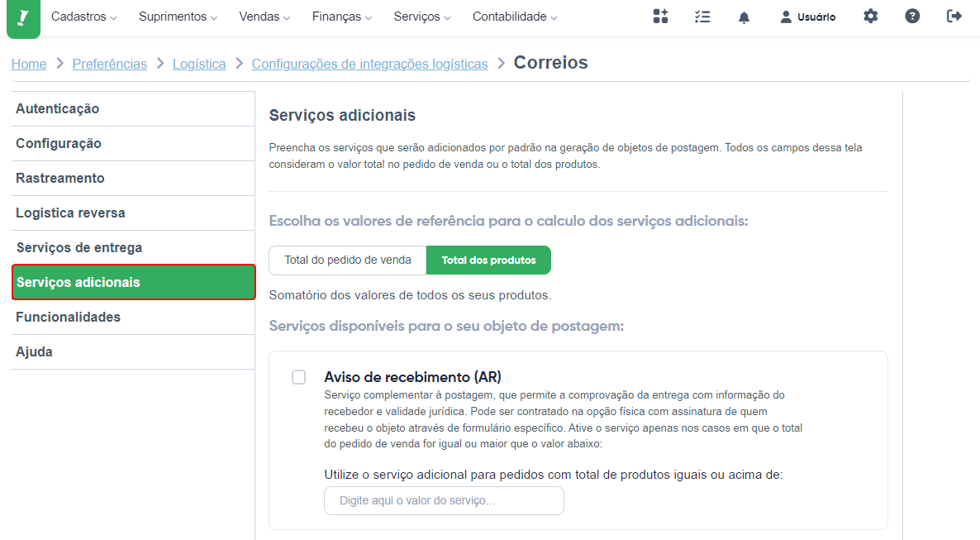
Task: Open Configurações de integrações logísticas breadcrumb
Action: click(x=369, y=64)
